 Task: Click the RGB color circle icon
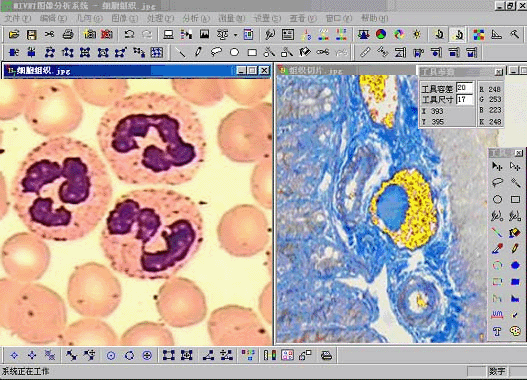pos(381,35)
